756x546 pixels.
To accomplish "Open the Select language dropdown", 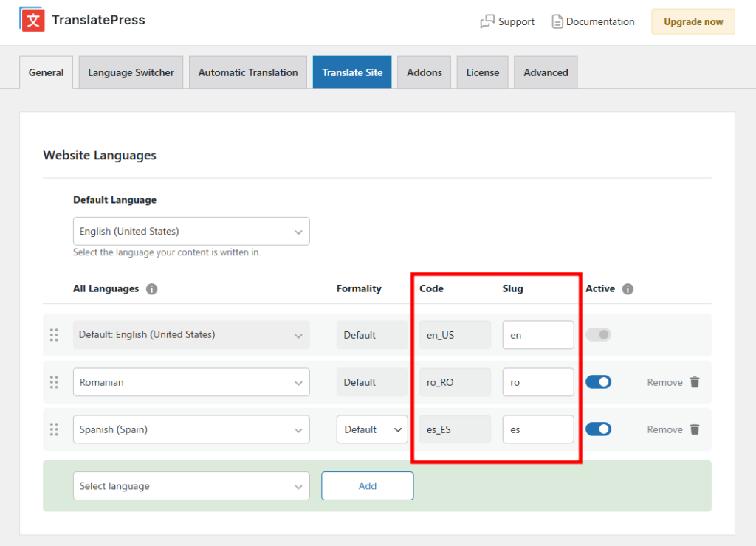I will click(x=191, y=486).
